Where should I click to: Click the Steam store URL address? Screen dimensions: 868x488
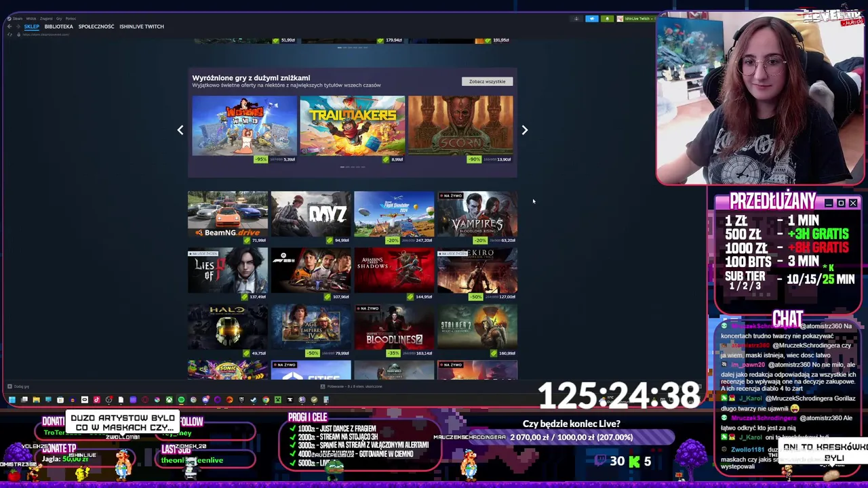click(x=45, y=35)
